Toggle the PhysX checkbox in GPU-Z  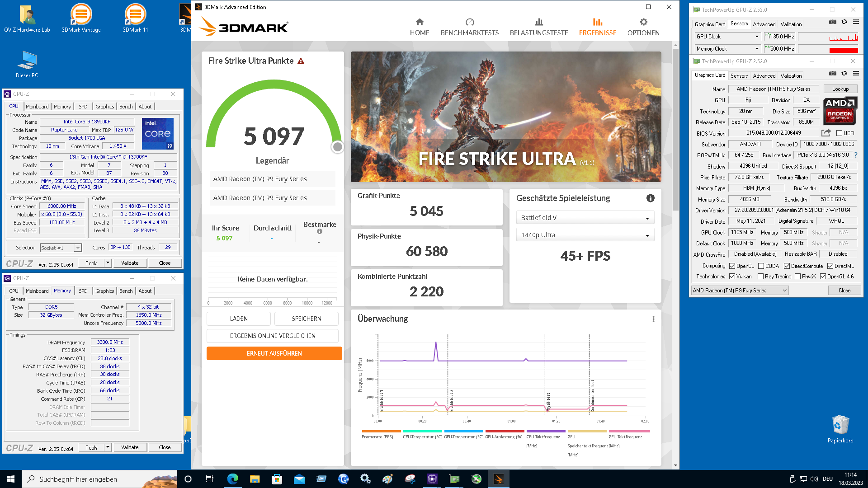[x=797, y=277]
